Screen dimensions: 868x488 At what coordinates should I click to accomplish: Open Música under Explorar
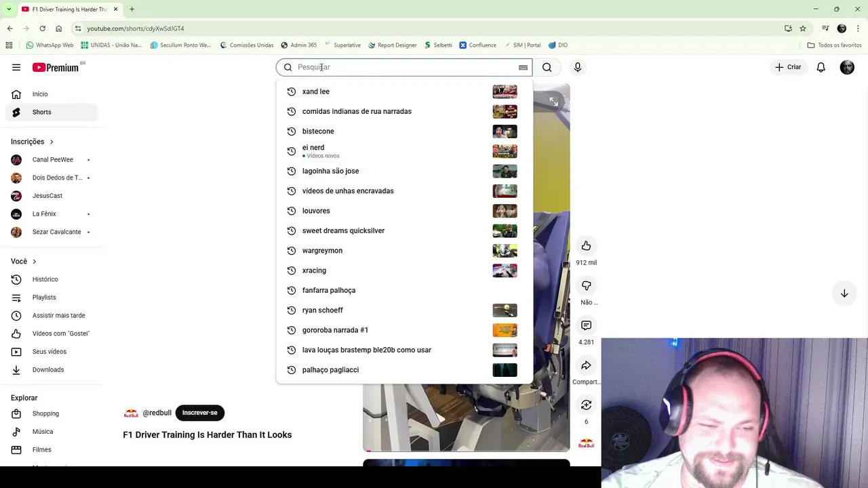[x=52, y=432]
